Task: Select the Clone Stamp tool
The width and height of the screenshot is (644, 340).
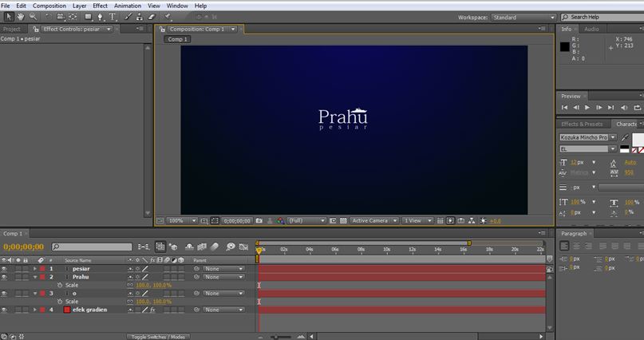Action: (140, 17)
